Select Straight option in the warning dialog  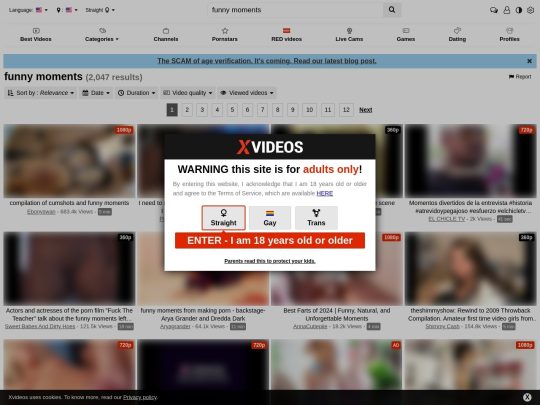(224, 218)
